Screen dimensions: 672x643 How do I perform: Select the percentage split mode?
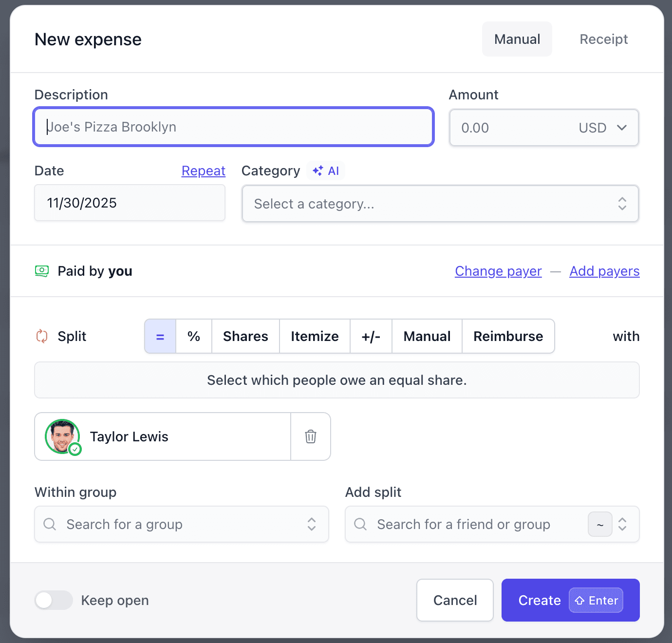point(194,336)
